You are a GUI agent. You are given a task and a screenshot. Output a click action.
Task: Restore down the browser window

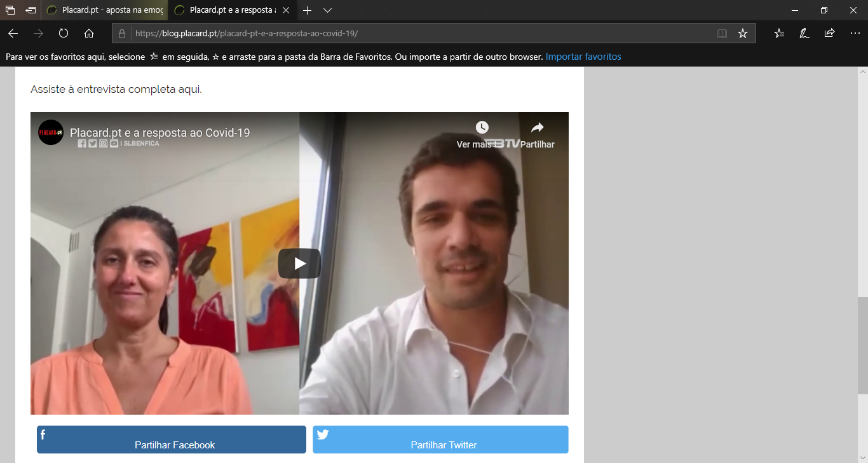point(824,10)
